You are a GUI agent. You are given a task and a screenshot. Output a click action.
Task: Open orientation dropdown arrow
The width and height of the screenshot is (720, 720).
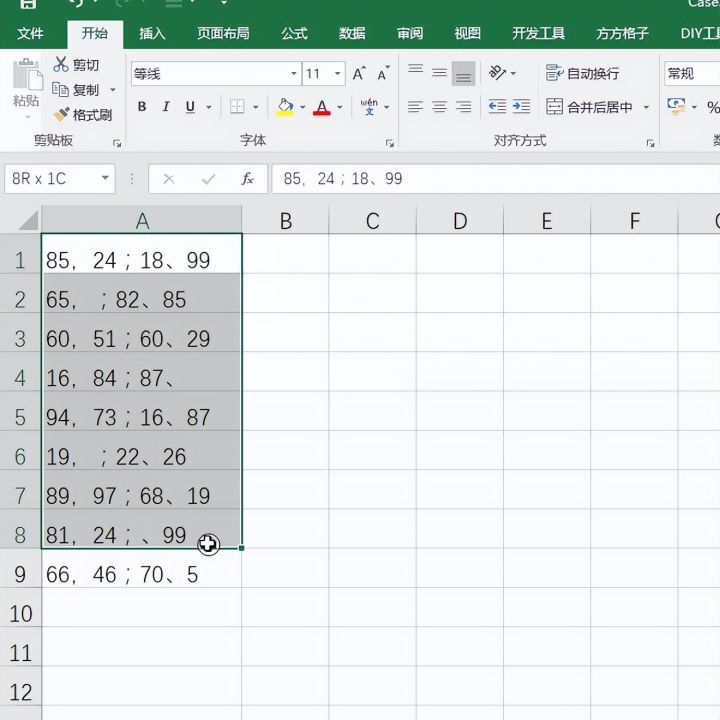pos(513,73)
